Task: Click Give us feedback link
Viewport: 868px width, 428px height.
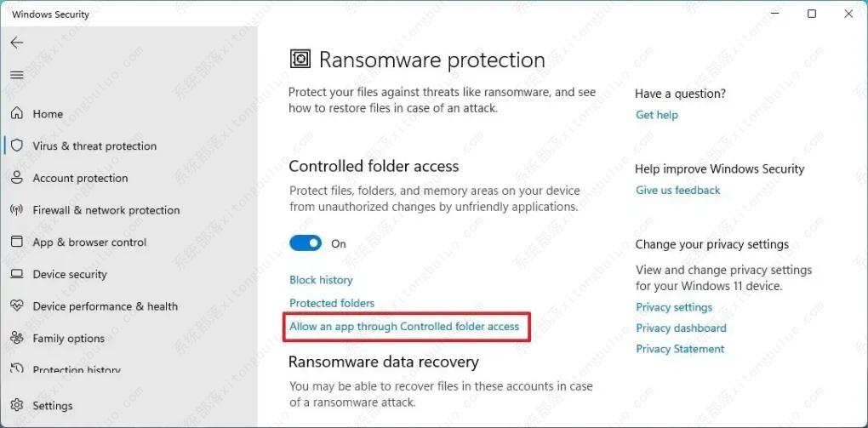Action: (678, 191)
